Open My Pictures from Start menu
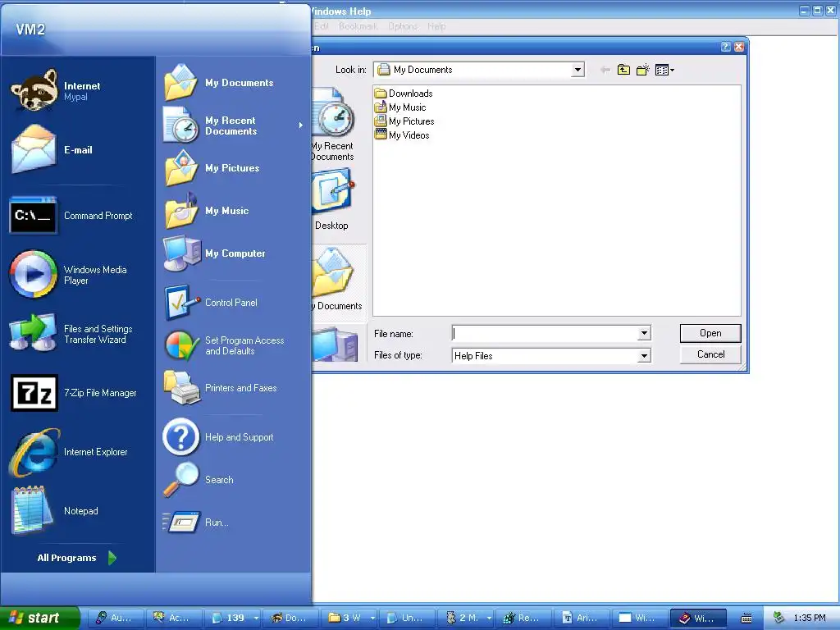Image resolution: width=840 pixels, height=630 pixels. click(234, 167)
